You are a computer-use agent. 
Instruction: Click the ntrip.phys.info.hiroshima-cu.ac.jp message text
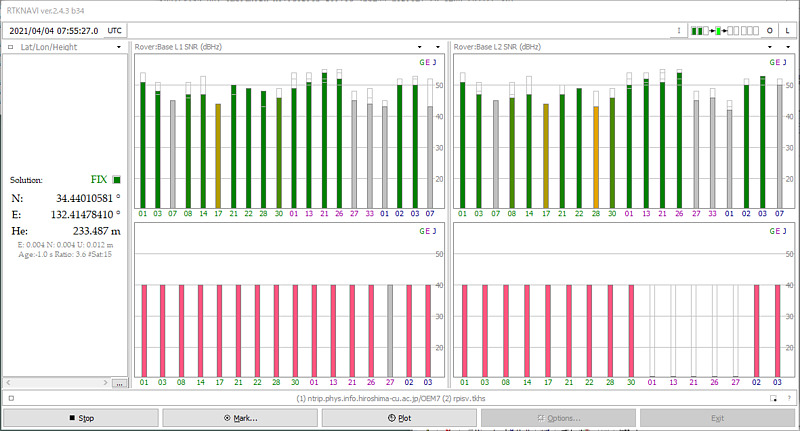coord(391,398)
